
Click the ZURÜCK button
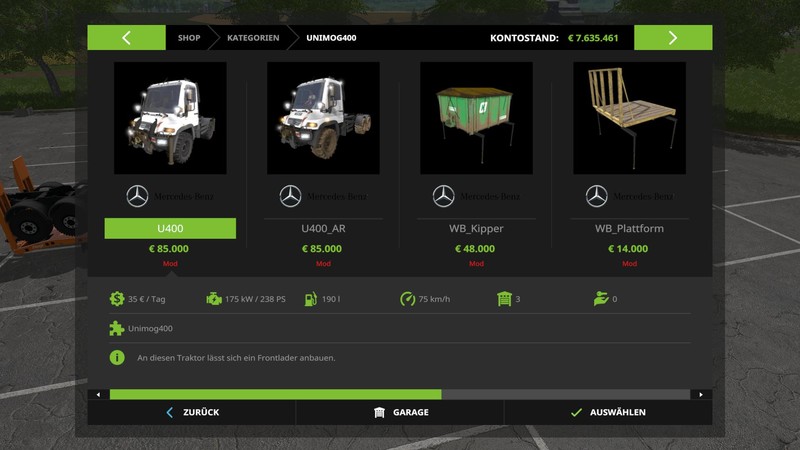pyautogui.click(x=192, y=412)
